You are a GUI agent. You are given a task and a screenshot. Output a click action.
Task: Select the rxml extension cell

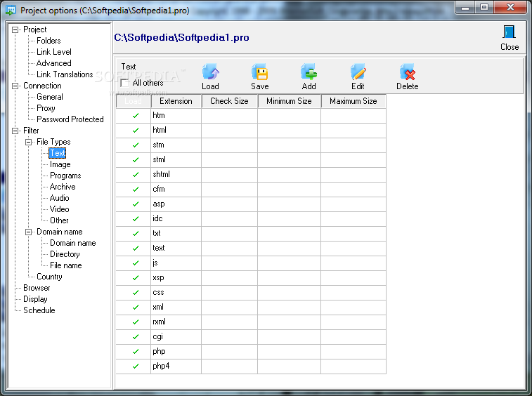point(176,322)
